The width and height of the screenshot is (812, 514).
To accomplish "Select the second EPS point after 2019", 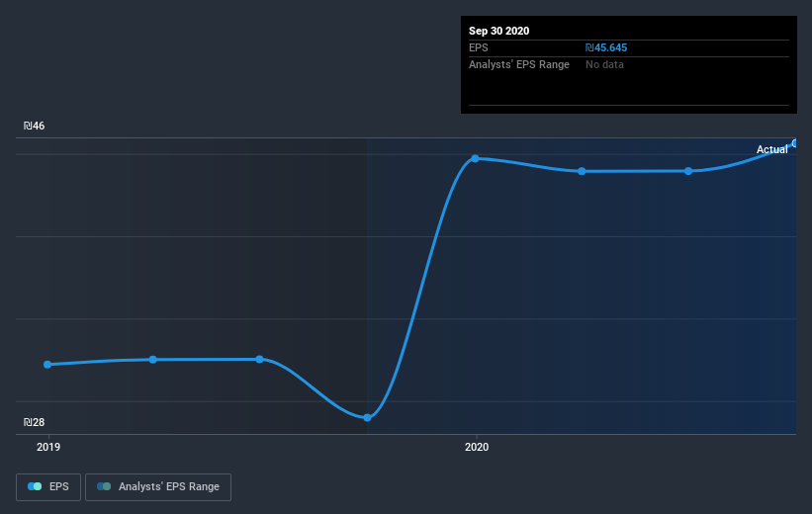I will pyautogui.click(x=152, y=359).
